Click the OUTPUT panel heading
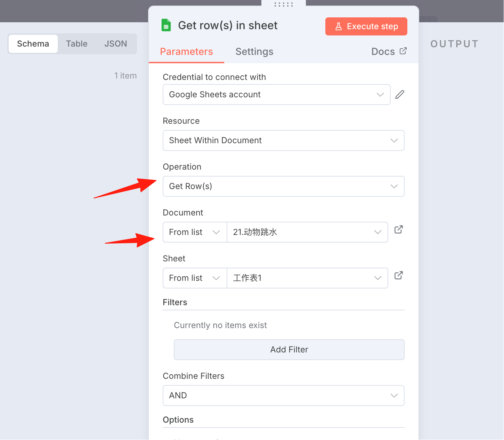504x440 pixels. [455, 44]
